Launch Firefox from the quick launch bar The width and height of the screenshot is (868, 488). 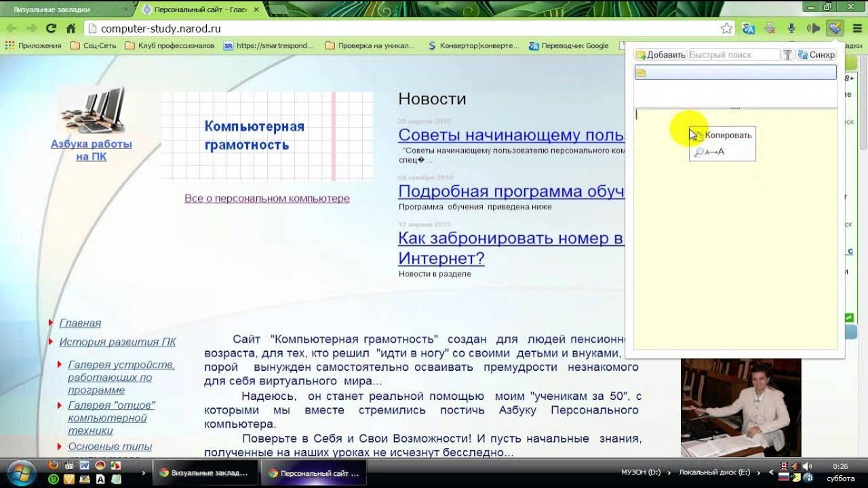click(54, 465)
